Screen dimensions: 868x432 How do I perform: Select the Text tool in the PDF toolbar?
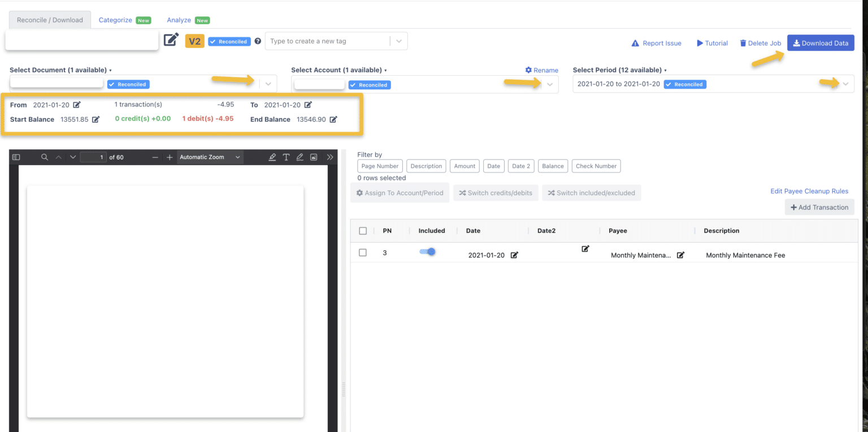point(286,157)
